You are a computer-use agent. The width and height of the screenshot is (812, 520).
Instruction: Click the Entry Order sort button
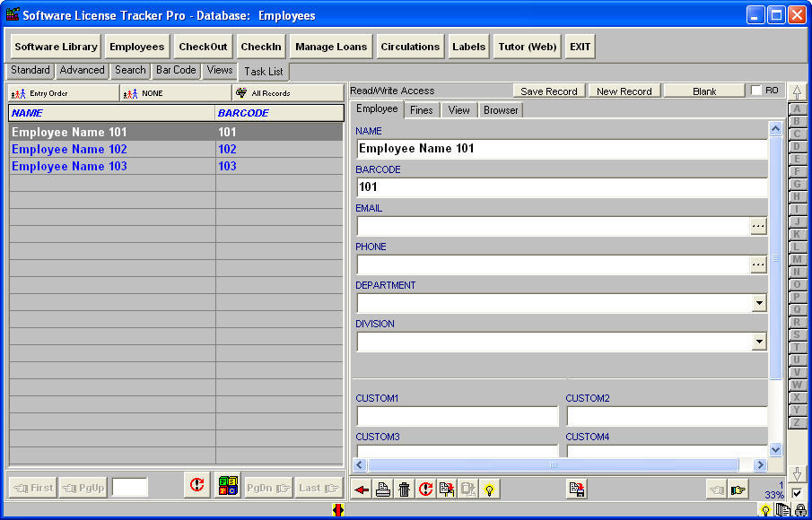pos(64,93)
